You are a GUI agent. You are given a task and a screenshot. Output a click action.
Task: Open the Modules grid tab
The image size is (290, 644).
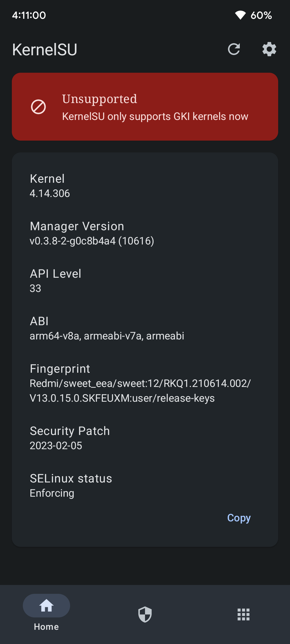click(244, 614)
